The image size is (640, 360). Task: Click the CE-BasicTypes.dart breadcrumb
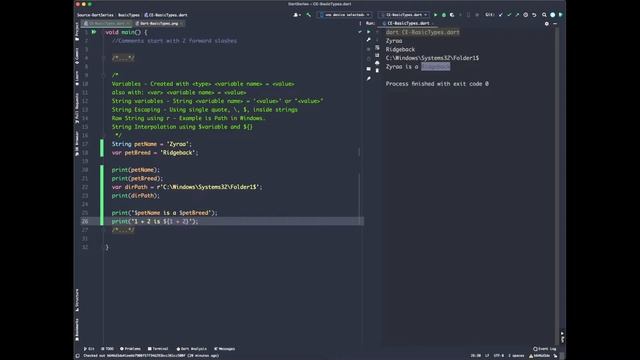[166, 15]
